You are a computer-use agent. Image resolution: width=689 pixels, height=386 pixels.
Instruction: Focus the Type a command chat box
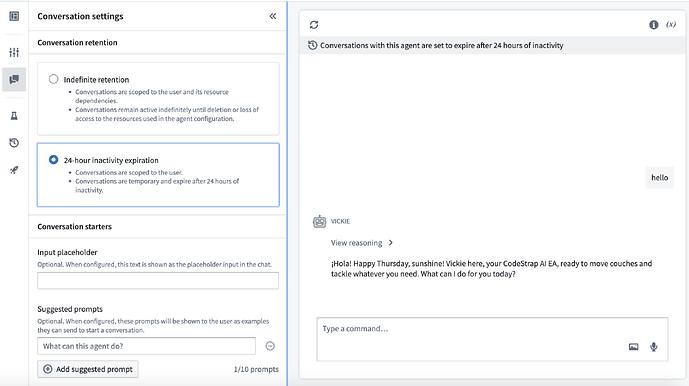[x=492, y=339]
